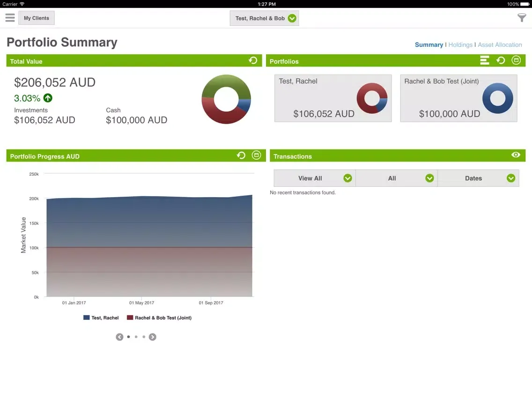Screen dimensions: 532x399
Task: Click the Test, Rachel donut chart
Action: click(x=372, y=98)
